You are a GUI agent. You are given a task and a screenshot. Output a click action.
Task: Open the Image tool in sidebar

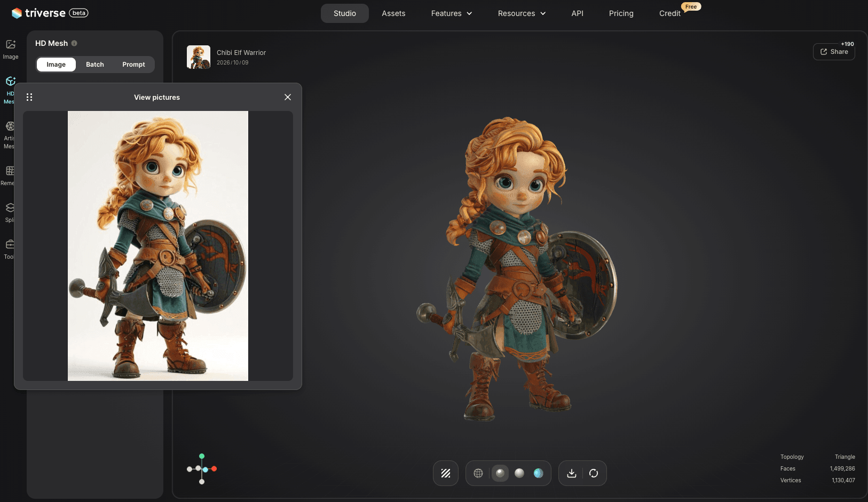tap(11, 49)
